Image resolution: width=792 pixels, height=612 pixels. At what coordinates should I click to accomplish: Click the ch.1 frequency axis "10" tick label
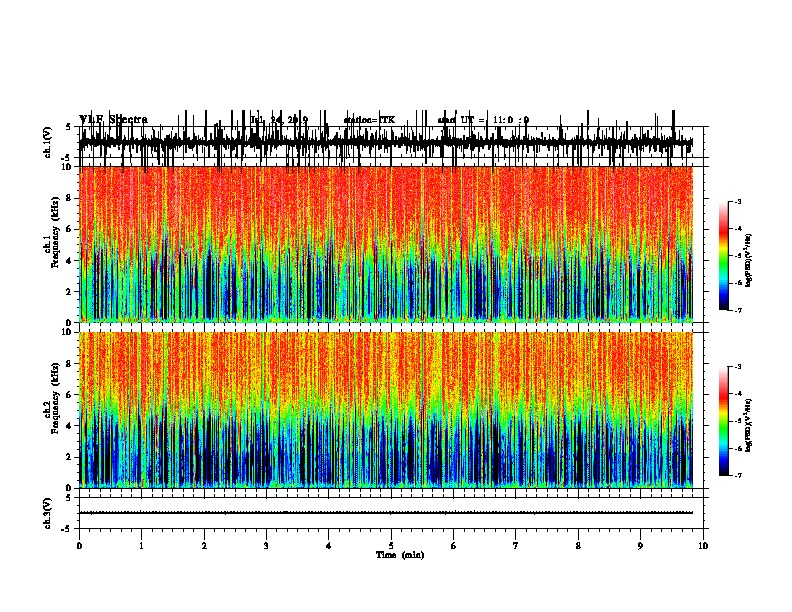[x=66, y=167]
